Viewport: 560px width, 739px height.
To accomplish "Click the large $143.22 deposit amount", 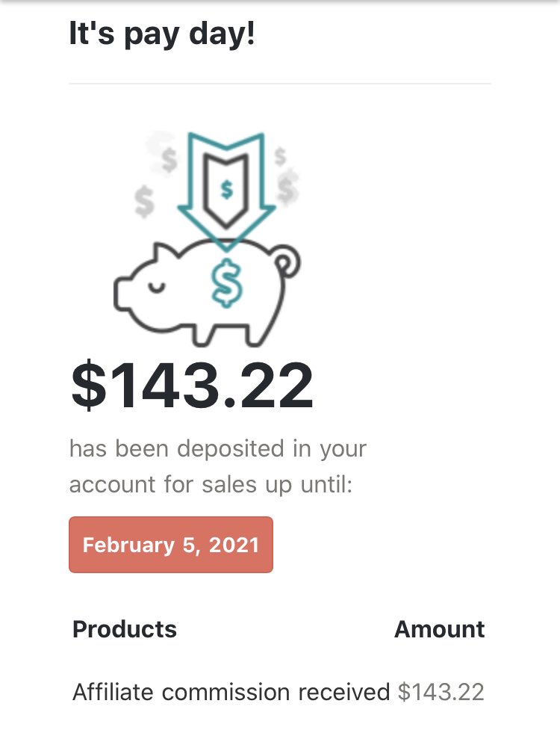I will tap(192, 384).
